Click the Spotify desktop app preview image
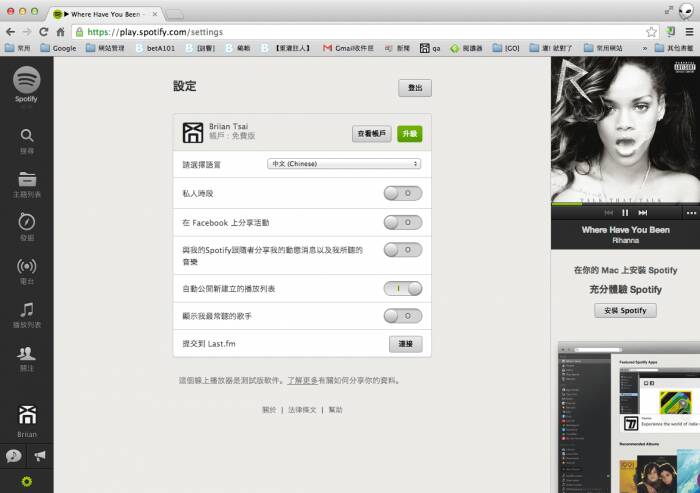Screen dimensions: 700x493 coord(629,417)
